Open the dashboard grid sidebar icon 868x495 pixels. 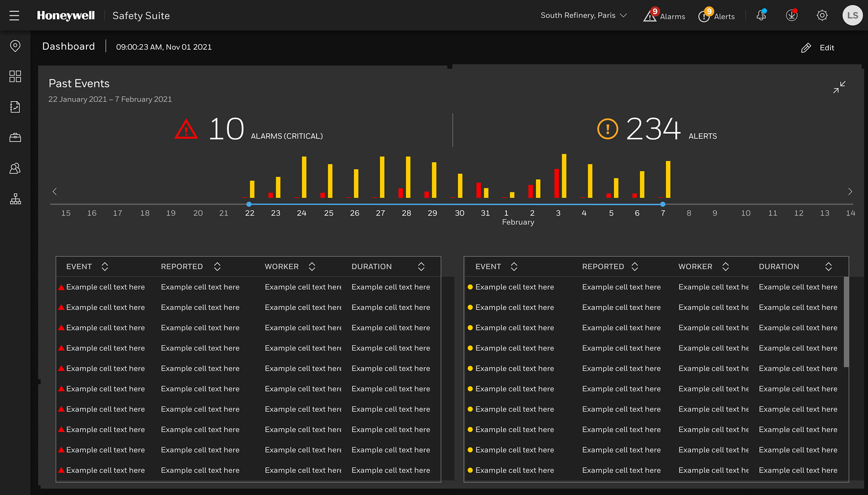tap(15, 76)
